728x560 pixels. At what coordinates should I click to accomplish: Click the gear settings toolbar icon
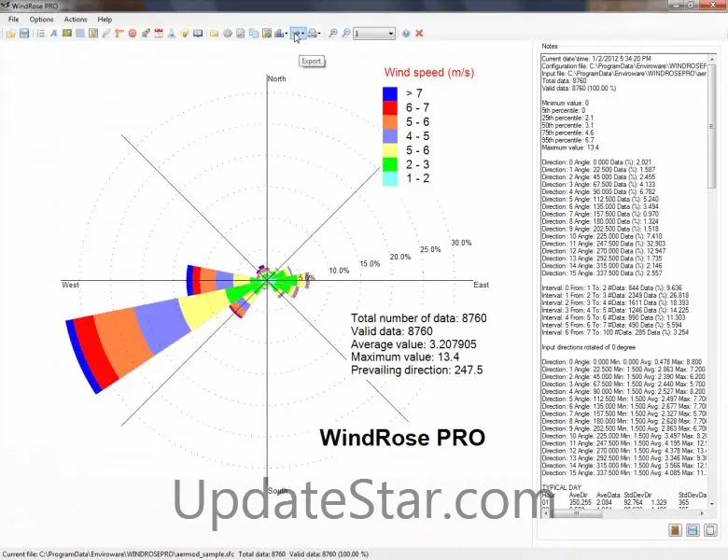click(228, 34)
